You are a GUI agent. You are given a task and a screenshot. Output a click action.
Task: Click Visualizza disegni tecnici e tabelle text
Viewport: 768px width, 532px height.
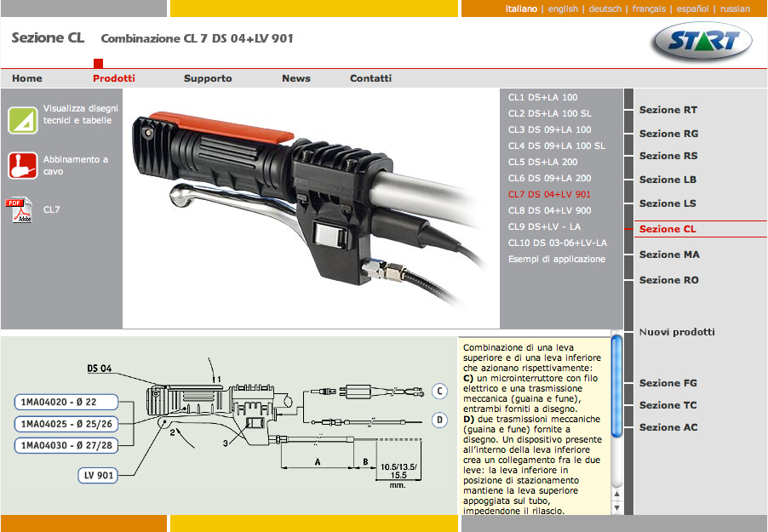80,114
